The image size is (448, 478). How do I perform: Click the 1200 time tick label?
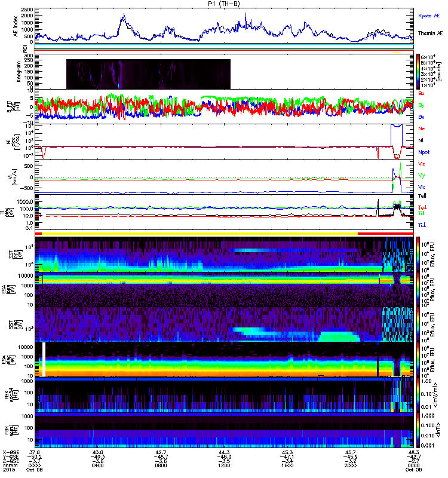[x=224, y=465]
